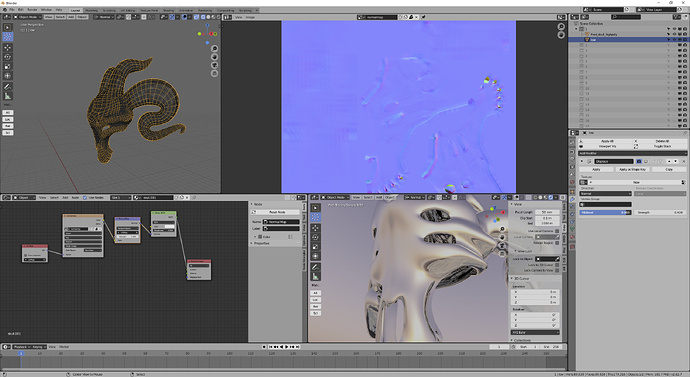690x377 pixels.
Task: Select the Rotate tool in the top-left viewport
Action: coord(7,57)
